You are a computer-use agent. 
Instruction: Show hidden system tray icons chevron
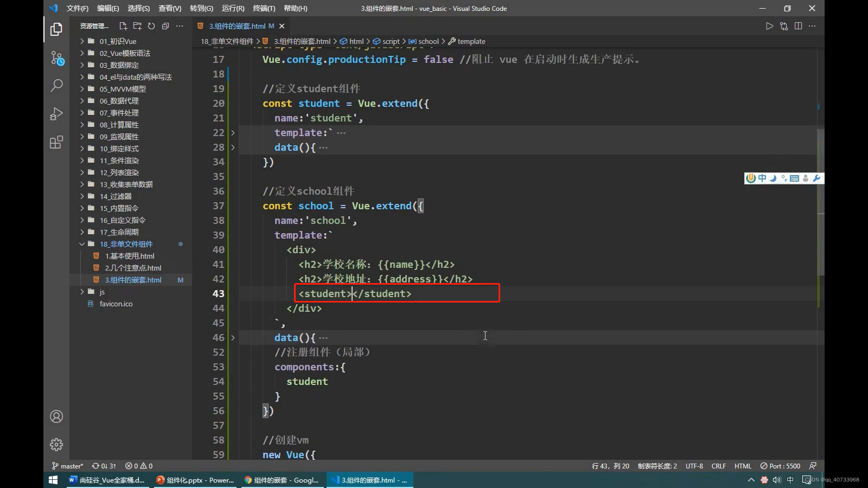(751, 480)
